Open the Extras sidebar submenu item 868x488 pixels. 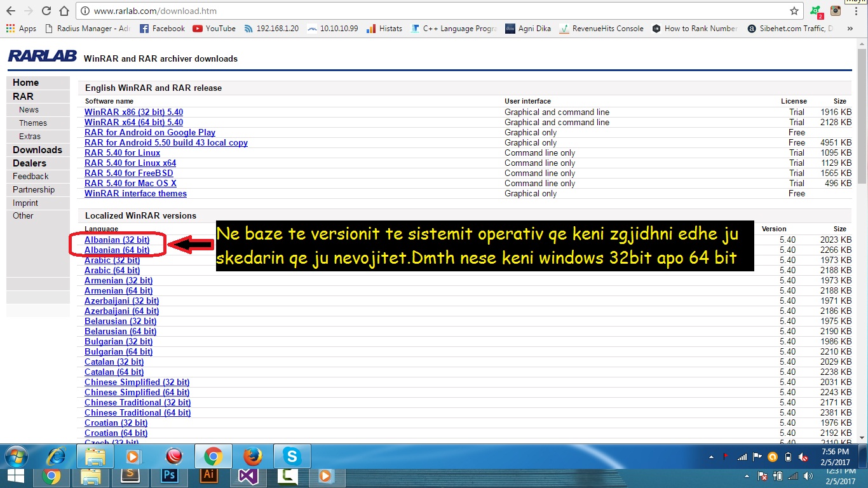tap(38, 137)
